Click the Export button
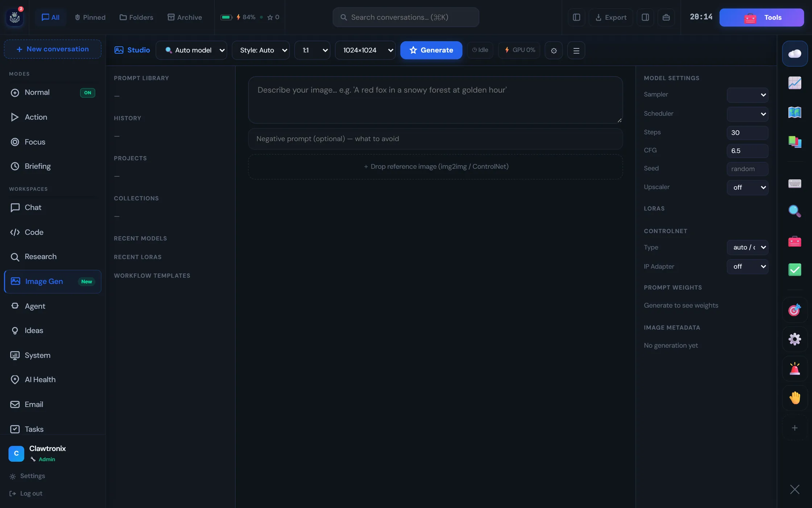 pos(611,17)
